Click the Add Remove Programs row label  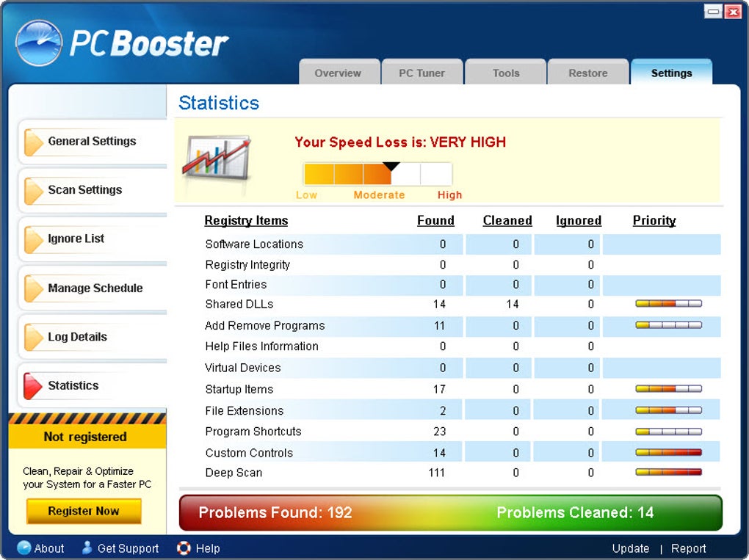coord(265,326)
